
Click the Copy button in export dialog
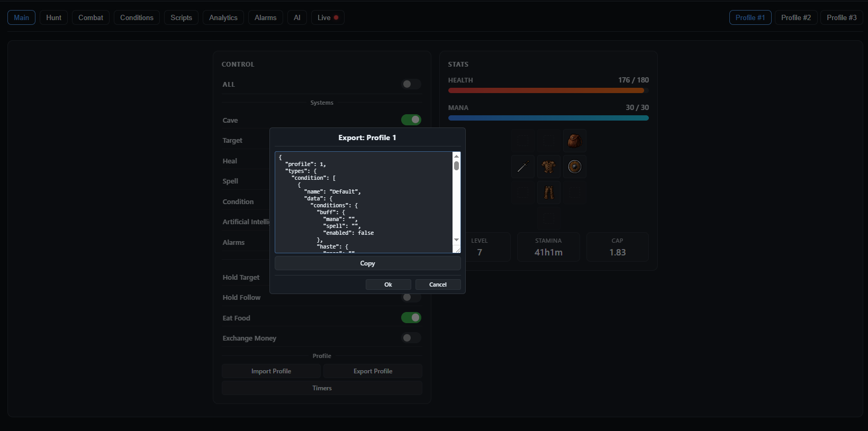coord(367,263)
